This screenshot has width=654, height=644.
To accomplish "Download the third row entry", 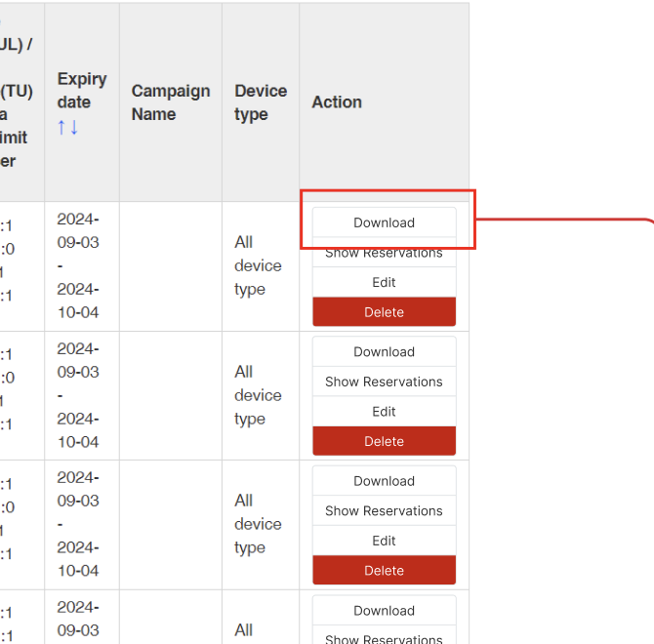I will click(x=384, y=481).
